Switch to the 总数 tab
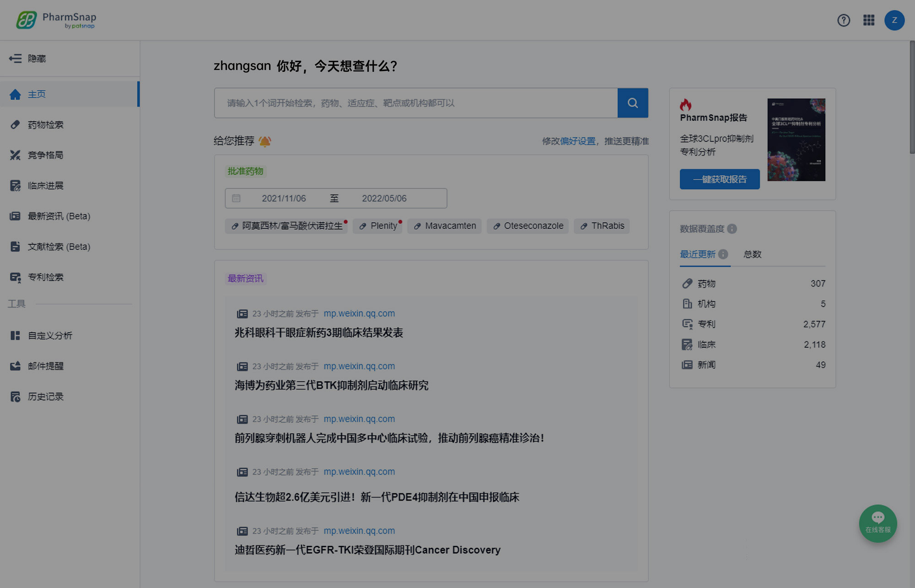 752,254
